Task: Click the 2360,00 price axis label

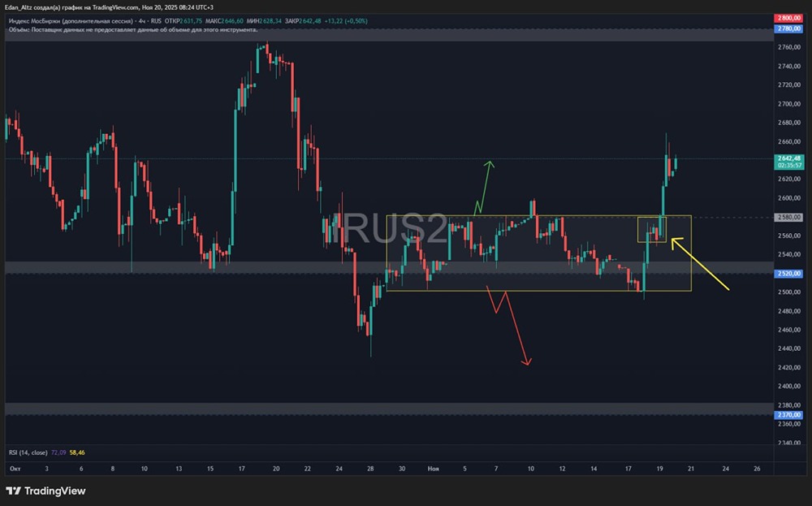Action: coord(789,424)
